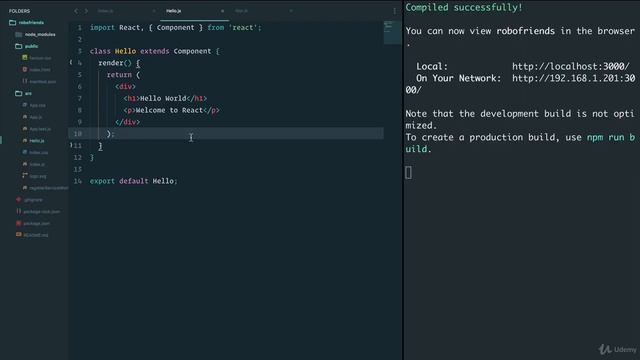The width and height of the screenshot is (640, 360).
Task: Click the terminal cursor block
Action: [x=409, y=173]
